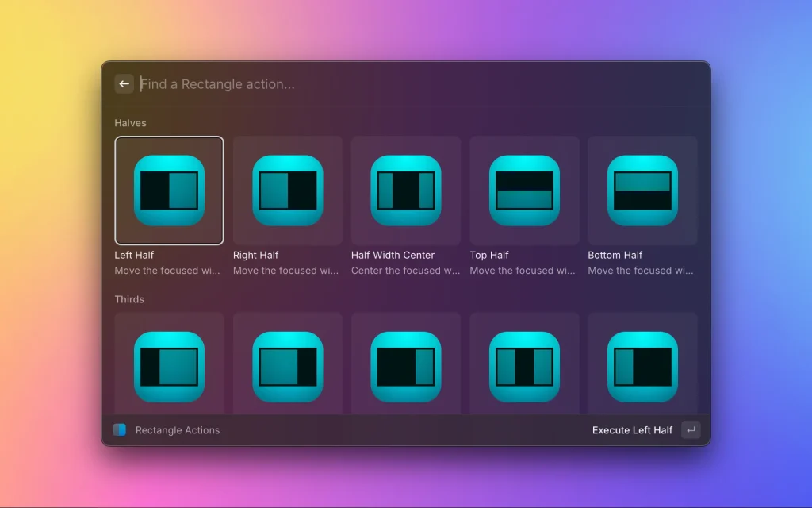Click the first icon in the Thirds row
Screen dimensions: 812x508
coord(169,365)
